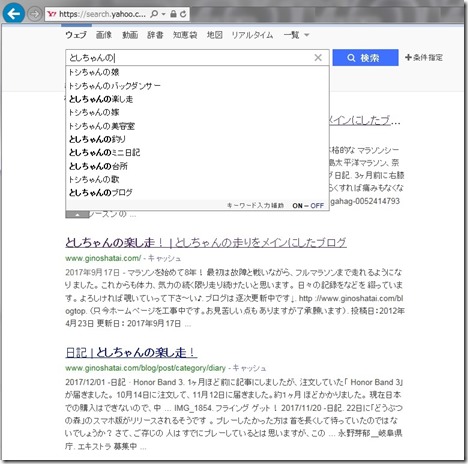The image size is (468, 464).
Task: Open the address bar dropdown arrow
Action: point(163,14)
